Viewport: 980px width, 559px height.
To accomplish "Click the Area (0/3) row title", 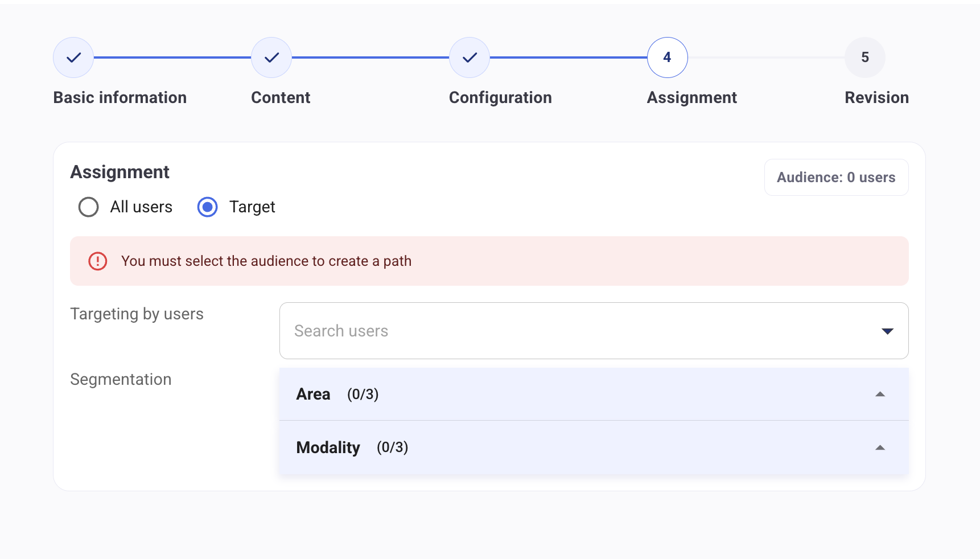I will [x=337, y=394].
